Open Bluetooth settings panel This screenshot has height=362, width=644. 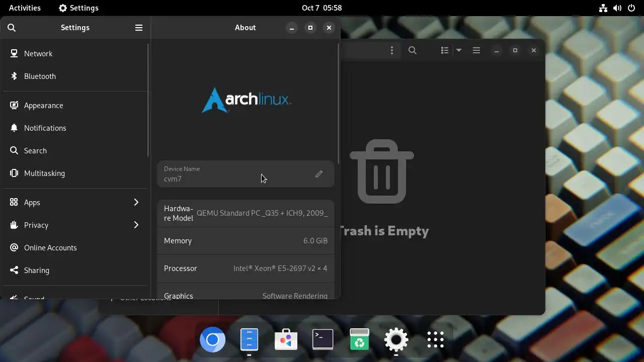click(75, 76)
